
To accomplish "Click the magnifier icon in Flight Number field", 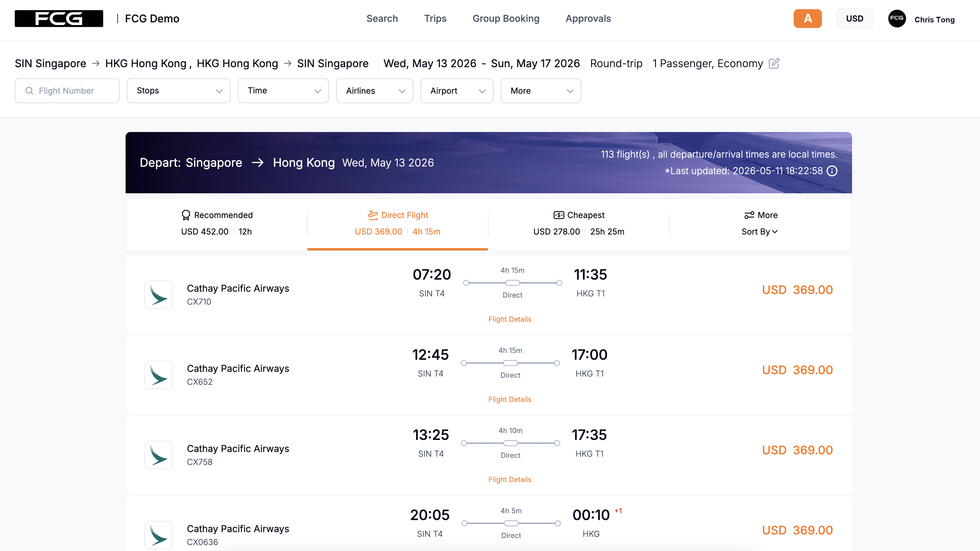I will click(x=29, y=90).
